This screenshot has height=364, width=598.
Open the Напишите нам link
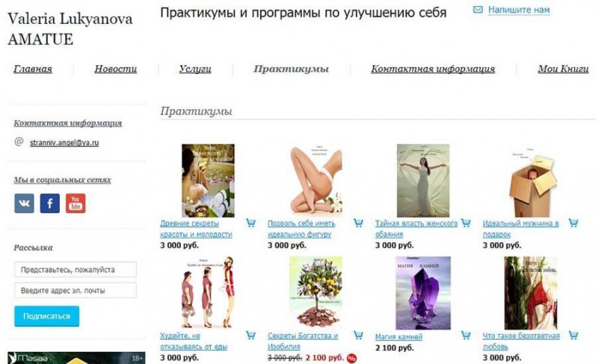(x=519, y=10)
